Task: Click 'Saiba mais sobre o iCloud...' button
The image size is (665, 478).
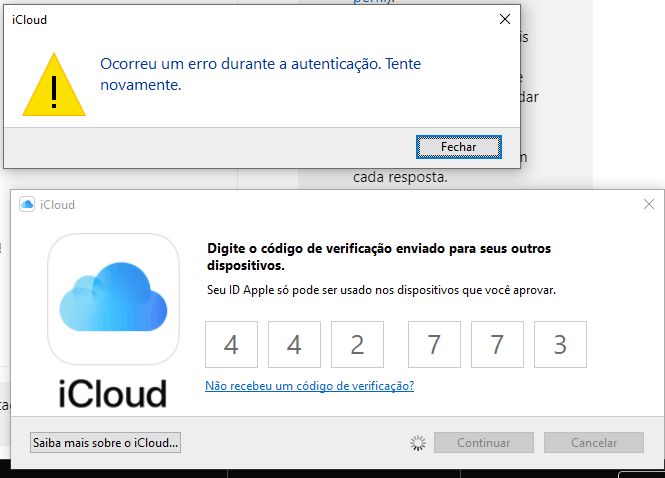Action: 105,443
